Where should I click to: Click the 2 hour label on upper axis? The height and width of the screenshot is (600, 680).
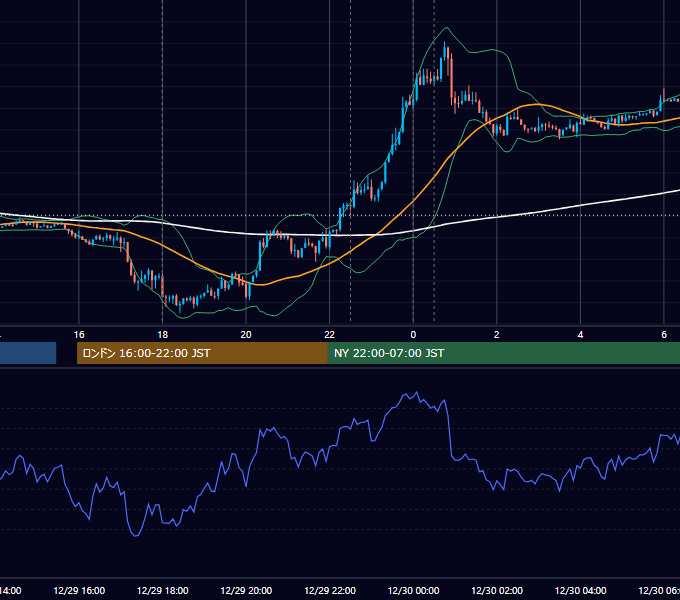[x=497, y=334]
